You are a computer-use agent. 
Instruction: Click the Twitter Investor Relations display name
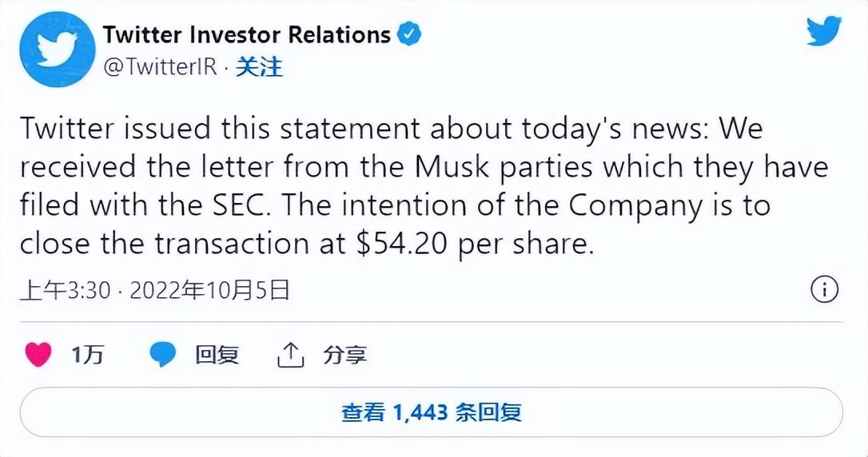pos(246,35)
